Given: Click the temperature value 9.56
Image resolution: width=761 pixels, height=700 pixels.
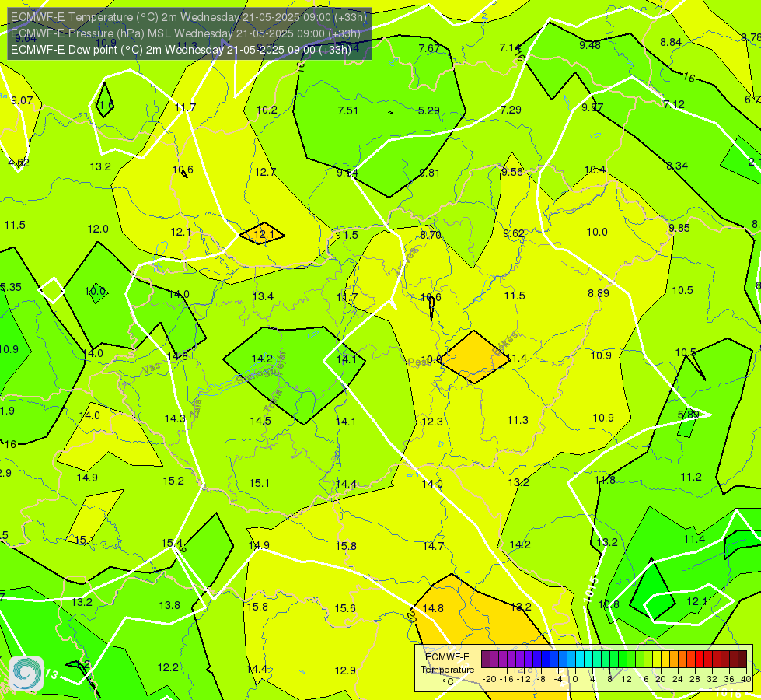Looking at the screenshot, I should click(512, 172).
